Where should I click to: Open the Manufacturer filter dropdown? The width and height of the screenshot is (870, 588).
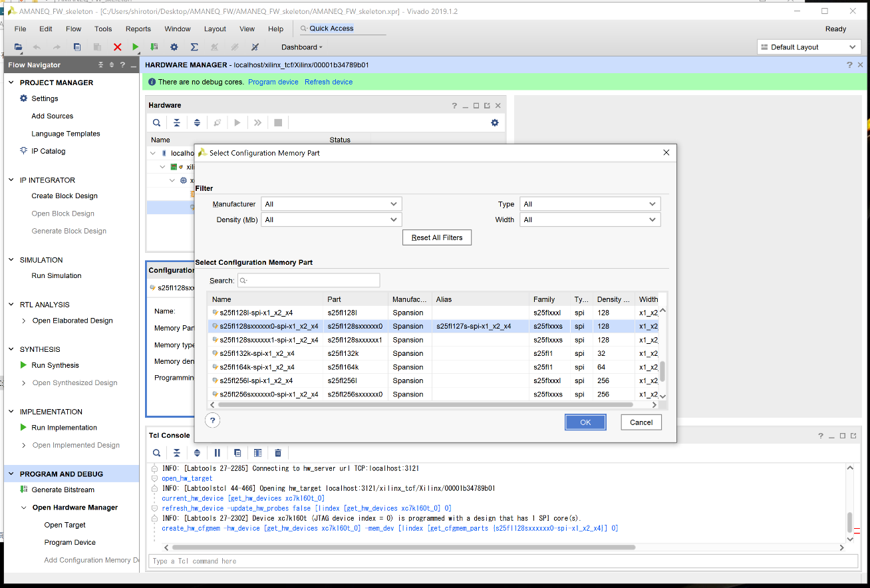(x=331, y=204)
